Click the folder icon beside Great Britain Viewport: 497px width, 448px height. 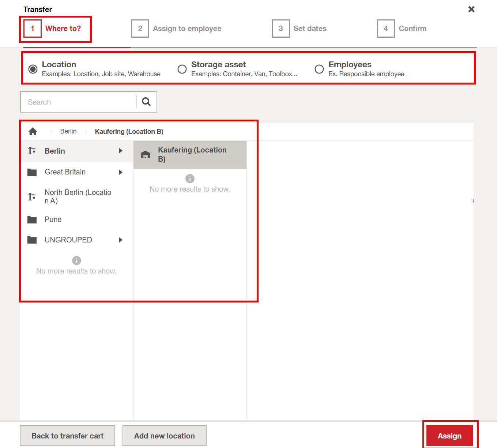pos(32,172)
